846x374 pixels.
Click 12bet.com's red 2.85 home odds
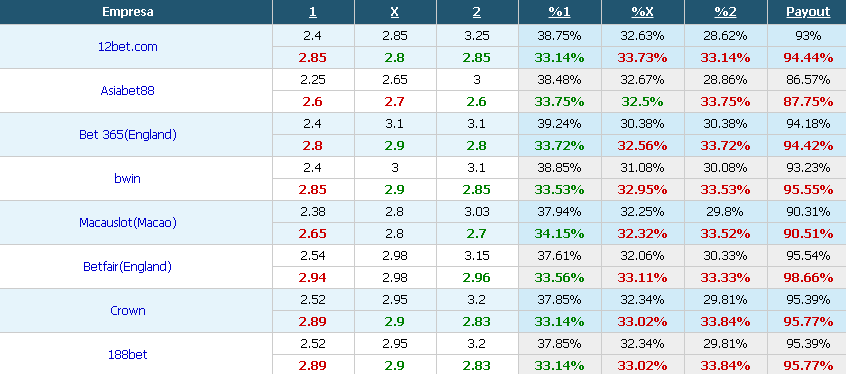313,58
